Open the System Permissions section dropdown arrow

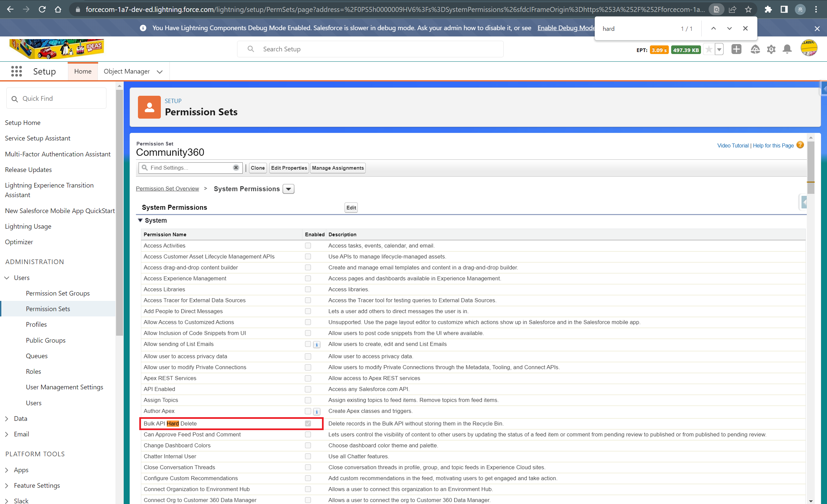click(288, 189)
